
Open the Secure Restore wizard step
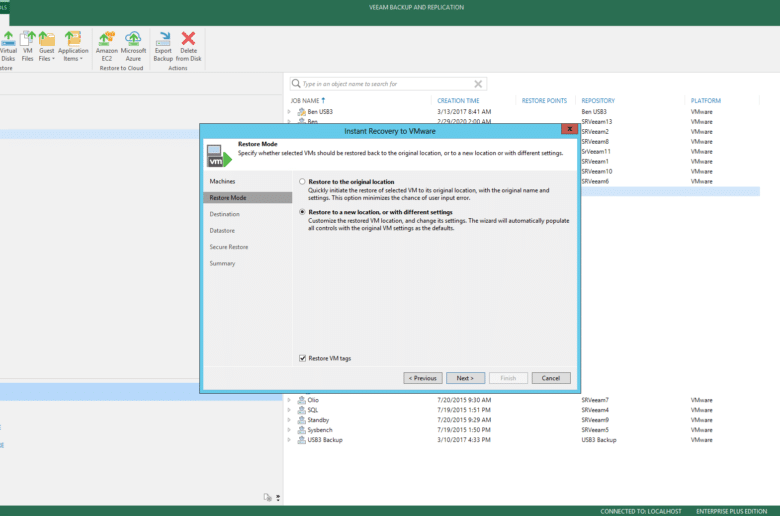pos(229,247)
